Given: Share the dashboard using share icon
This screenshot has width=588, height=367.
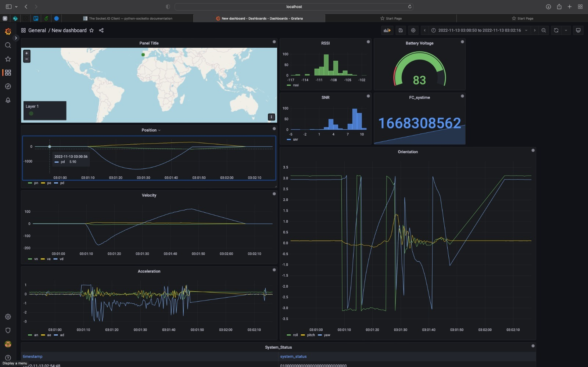Looking at the screenshot, I should coord(101,30).
